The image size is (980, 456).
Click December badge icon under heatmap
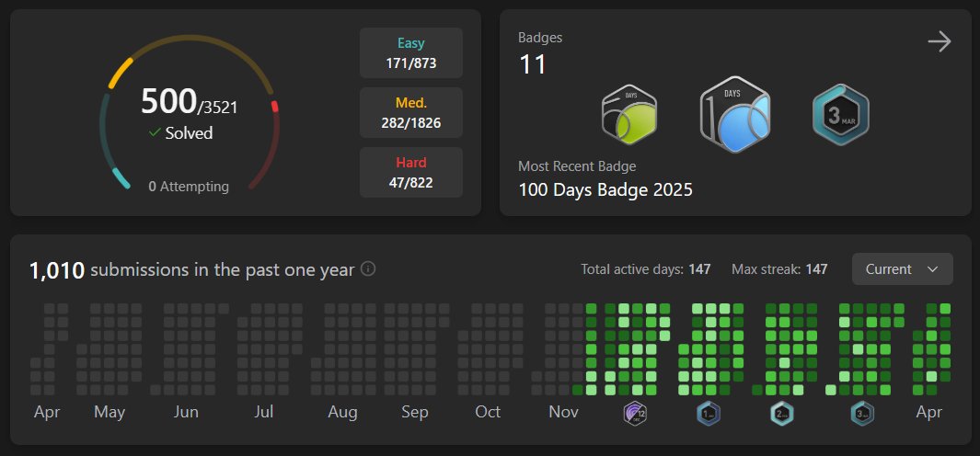(x=634, y=413)
